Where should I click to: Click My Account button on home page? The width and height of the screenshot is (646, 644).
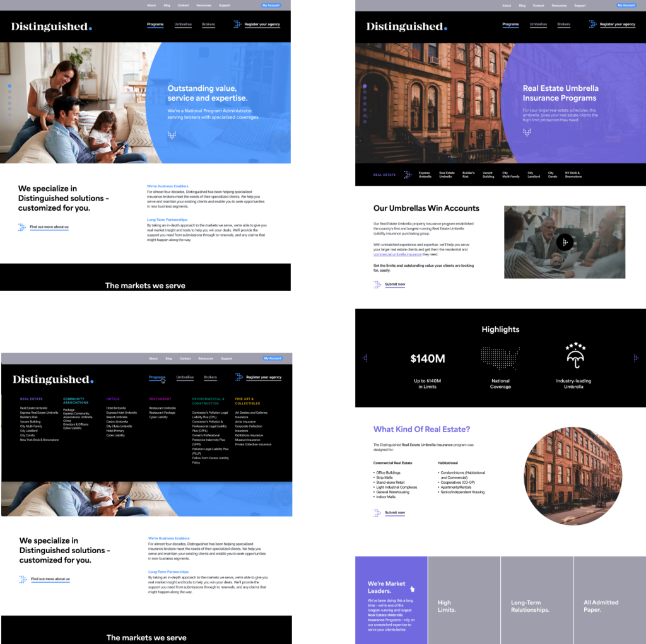[271, 5]
